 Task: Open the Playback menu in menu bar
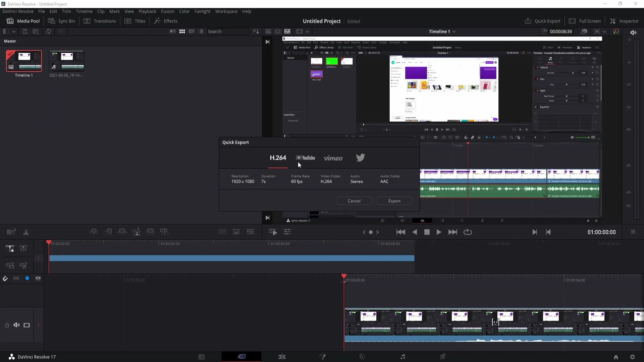point(147,11)
